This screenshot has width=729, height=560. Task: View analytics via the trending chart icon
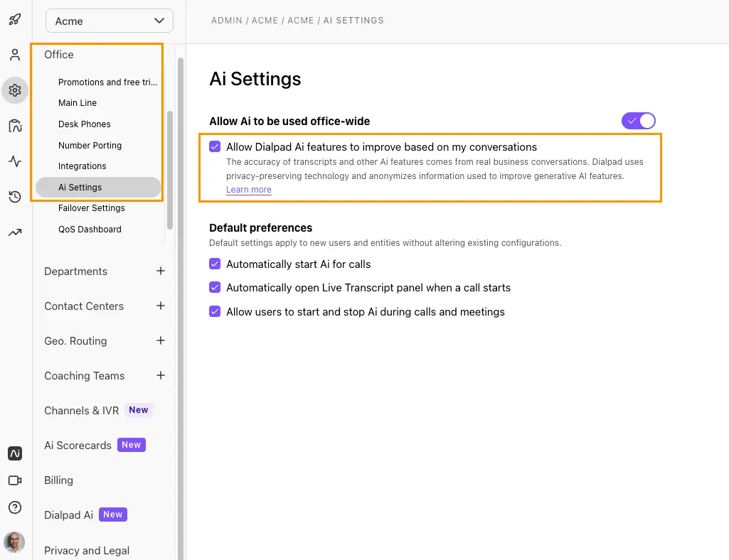click(x=15, y=232)
